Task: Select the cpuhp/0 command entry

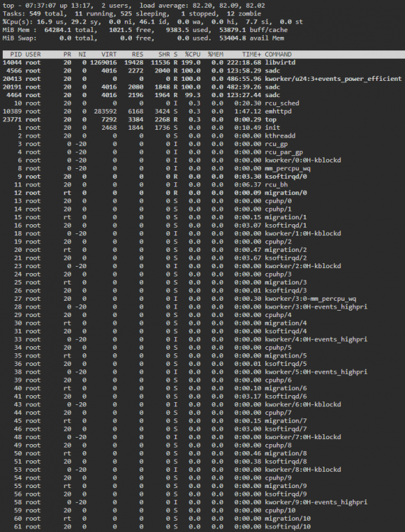Action: pyautogui.click(x=278, y=201)
